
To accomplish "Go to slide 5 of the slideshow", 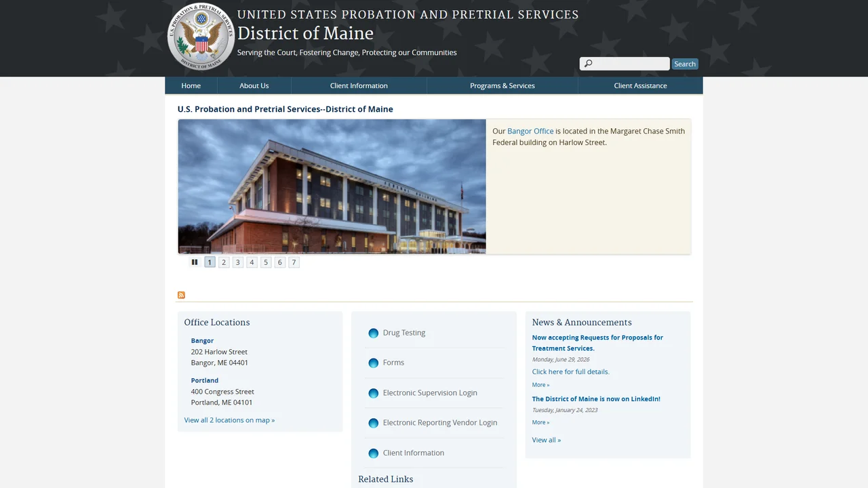I will pyautogui.click(x=266, y=262).
